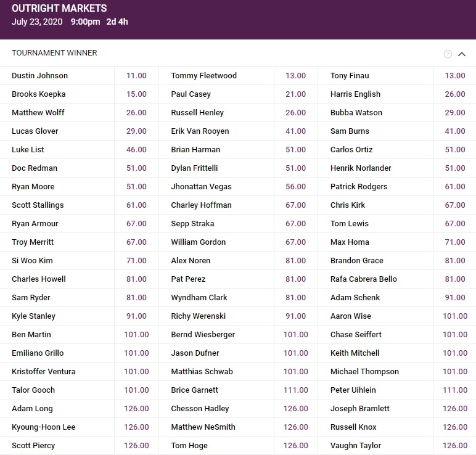Screen dimensions: 476x455
Task: Select Dustin Johnson odds 11.00
Action: (x=136, y=76)
